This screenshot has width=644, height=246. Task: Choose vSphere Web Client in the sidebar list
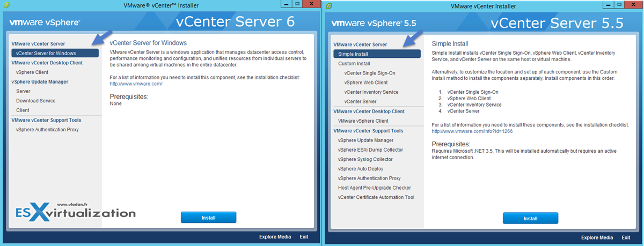tap(366, 83)
